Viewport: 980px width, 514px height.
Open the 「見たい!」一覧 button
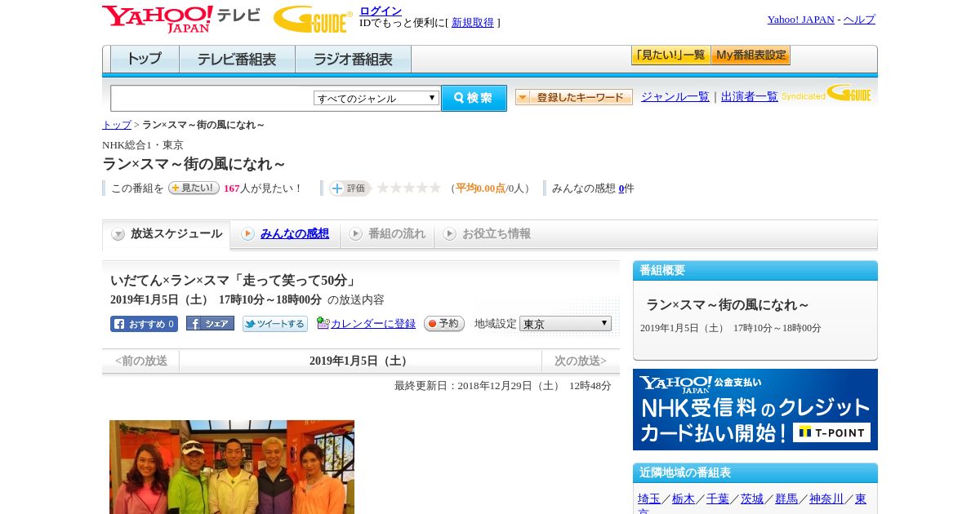[x=670, y=55]
